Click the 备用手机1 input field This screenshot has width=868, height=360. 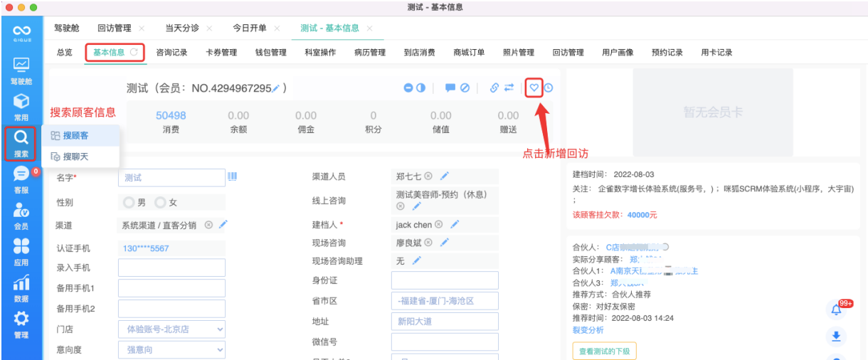(171, 288)
